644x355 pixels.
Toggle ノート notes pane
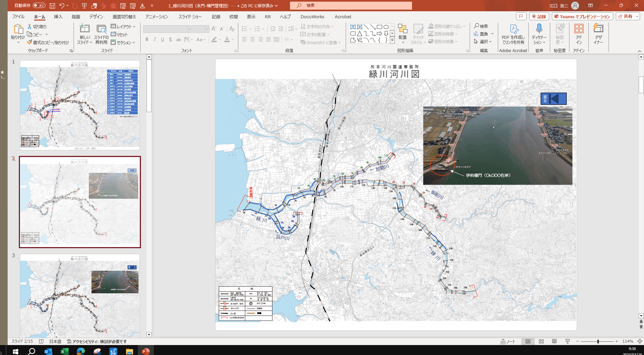click(508, 341)
